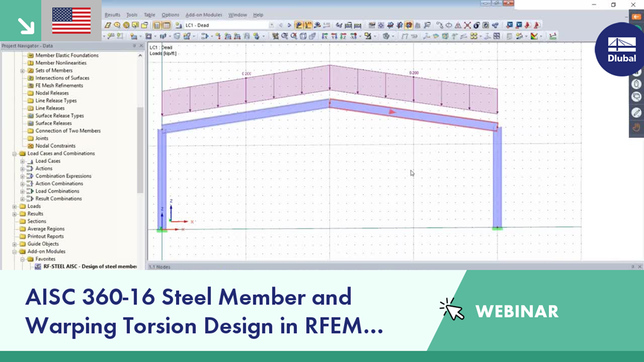This screenshot has height=362, width=644.
Task: Expand the Sets of Members node
Action: (x=23, y=70)
